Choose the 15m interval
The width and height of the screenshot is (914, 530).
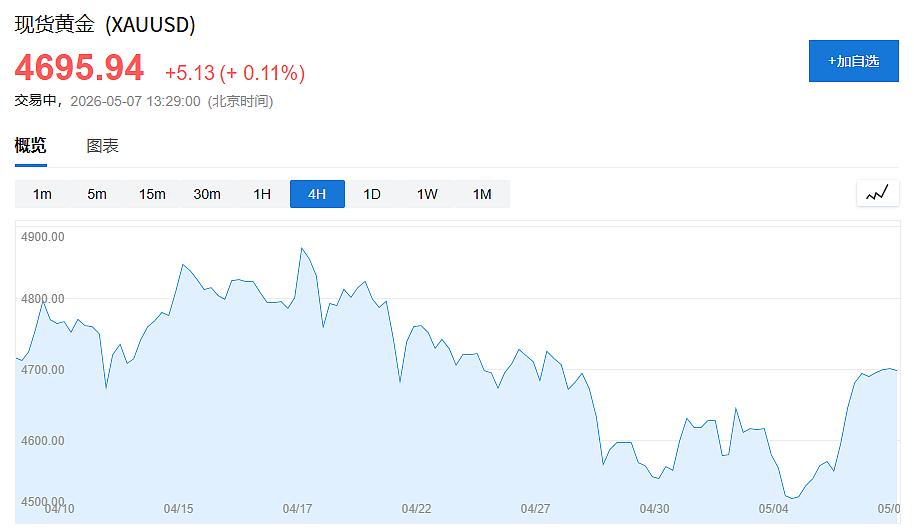[x=152, y=194]
